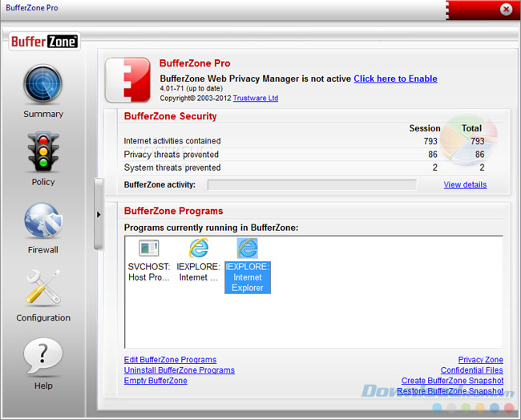Click the Help label in sidebar
Viewport: 521px width, 420px height.
[43, 386]
